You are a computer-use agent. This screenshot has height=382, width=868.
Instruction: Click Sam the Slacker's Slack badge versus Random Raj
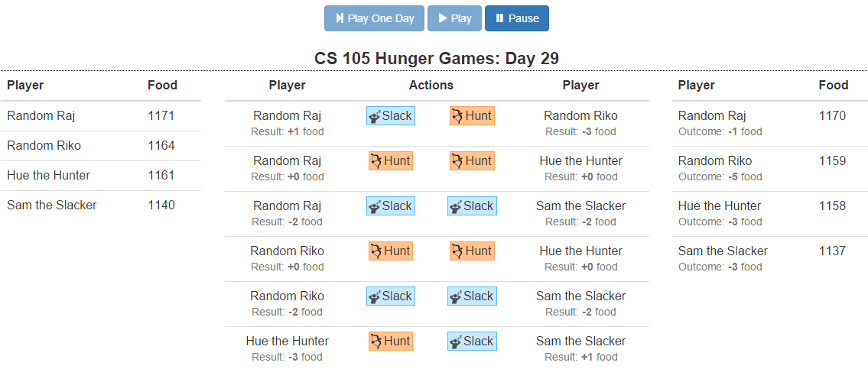[472, 206]
